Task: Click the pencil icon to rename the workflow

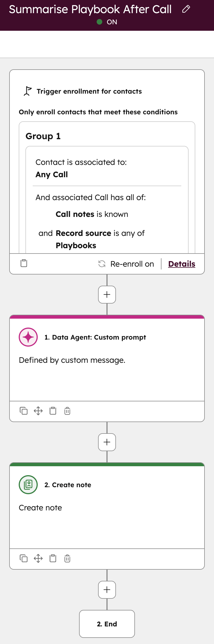Action: [186, 9]
